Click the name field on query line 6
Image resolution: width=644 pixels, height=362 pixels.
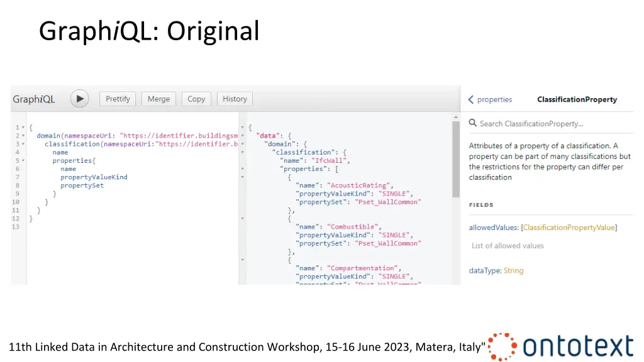(68, 168)
